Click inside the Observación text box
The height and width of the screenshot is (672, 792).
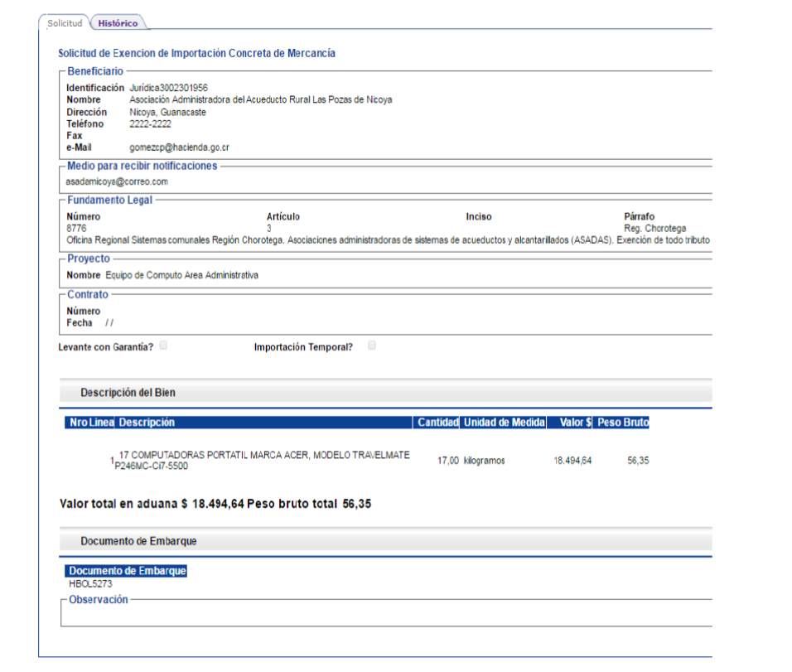(x=385, y=614)
